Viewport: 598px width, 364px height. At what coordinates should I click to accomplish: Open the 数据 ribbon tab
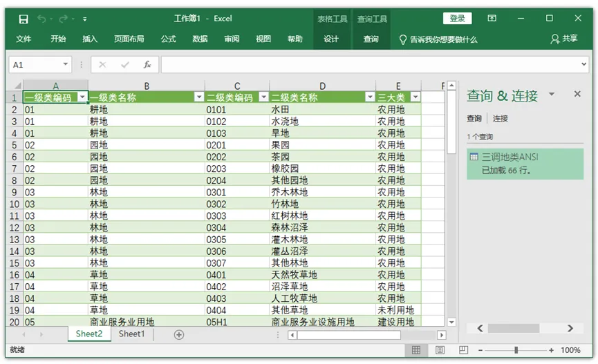coord(200,39)
